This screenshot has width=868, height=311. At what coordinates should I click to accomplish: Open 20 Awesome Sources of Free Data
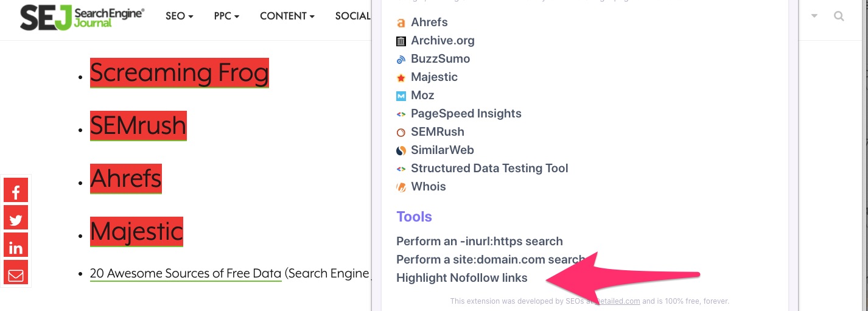coord(186,274)
